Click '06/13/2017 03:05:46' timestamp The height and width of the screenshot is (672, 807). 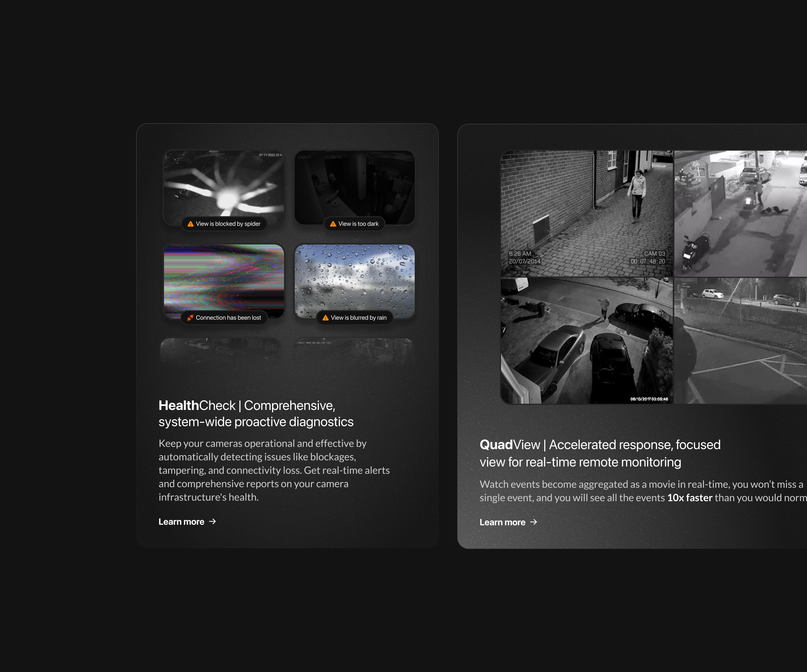pos(649,399)
